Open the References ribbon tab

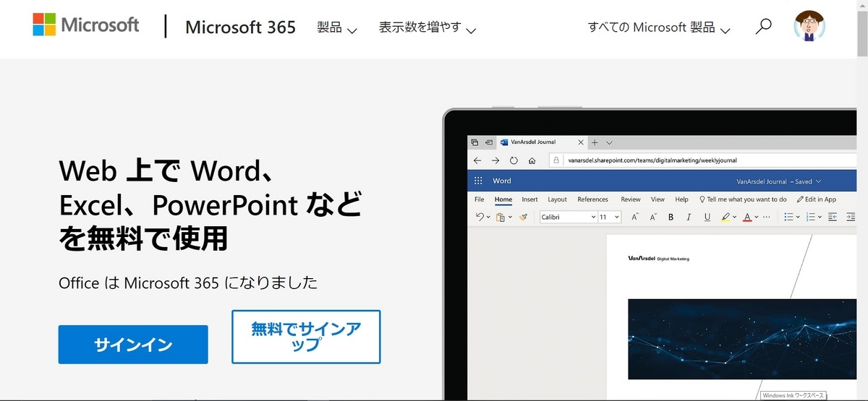tap(593, 199)
